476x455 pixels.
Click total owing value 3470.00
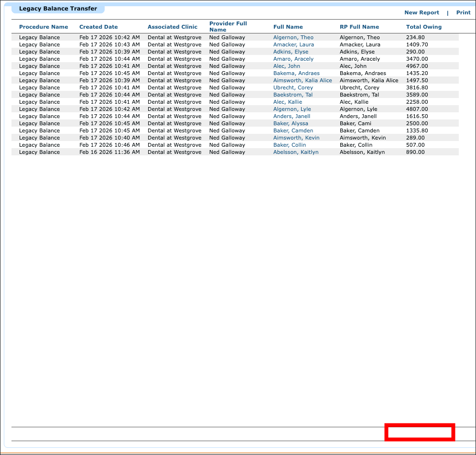(x=417, y=59)
